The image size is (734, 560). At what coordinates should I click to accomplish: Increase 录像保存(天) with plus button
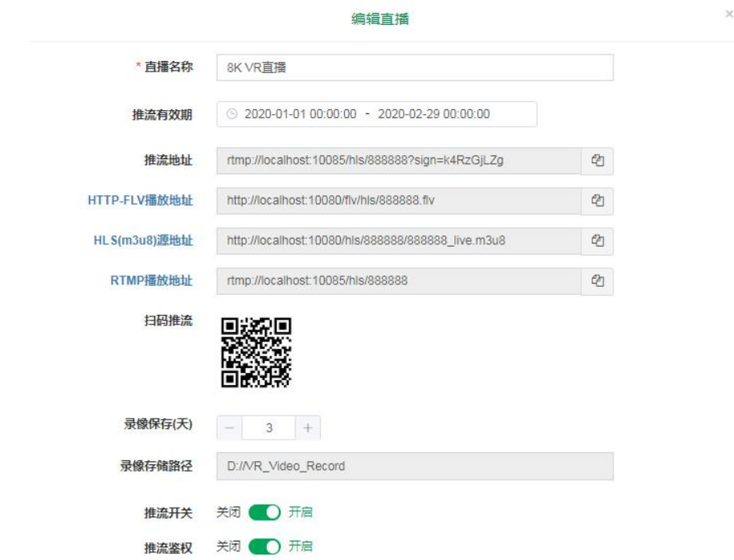[x=308, y=427]
